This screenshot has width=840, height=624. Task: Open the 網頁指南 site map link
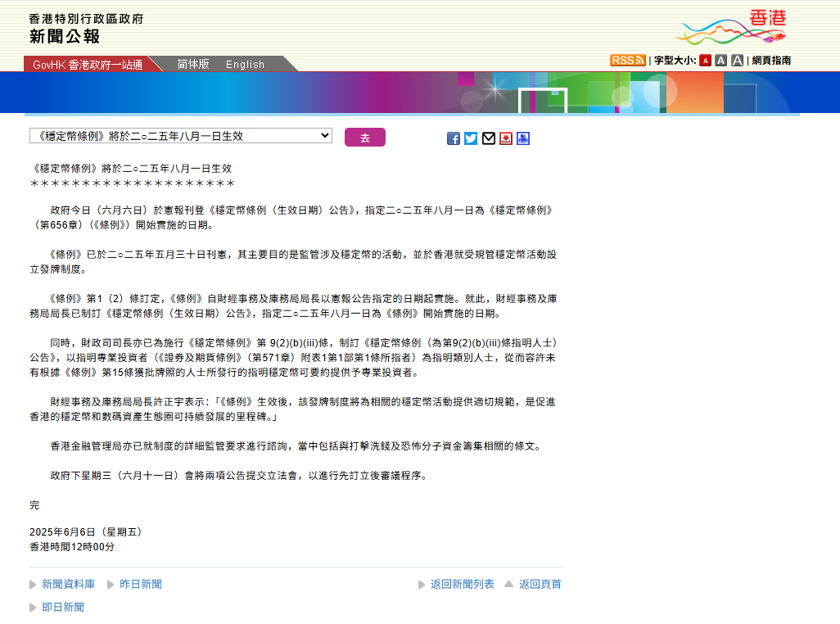771,61
